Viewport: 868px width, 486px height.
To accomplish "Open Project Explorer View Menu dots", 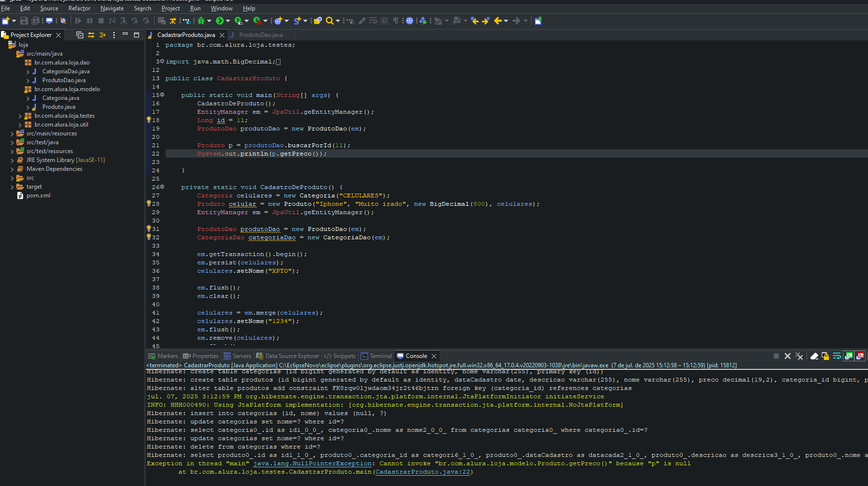I will [x=114, y=35].
